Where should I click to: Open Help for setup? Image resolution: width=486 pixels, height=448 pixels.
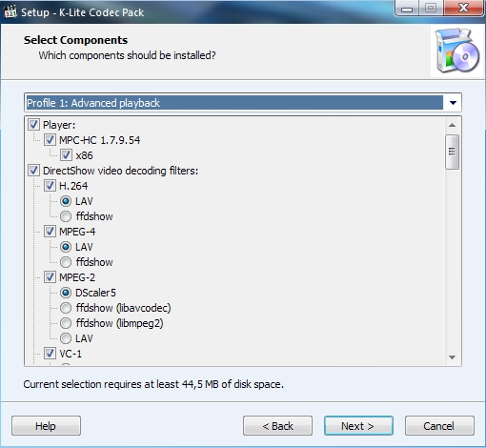click(x=46, y=426)
